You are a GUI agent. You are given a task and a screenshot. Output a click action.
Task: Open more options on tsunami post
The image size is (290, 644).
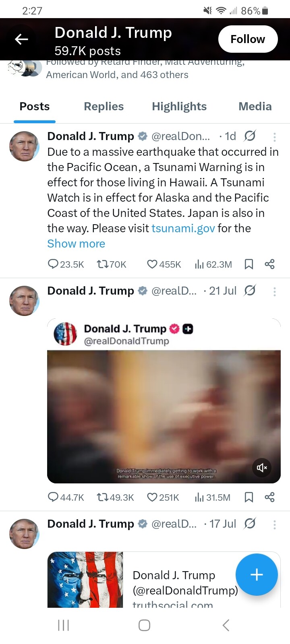275,137
